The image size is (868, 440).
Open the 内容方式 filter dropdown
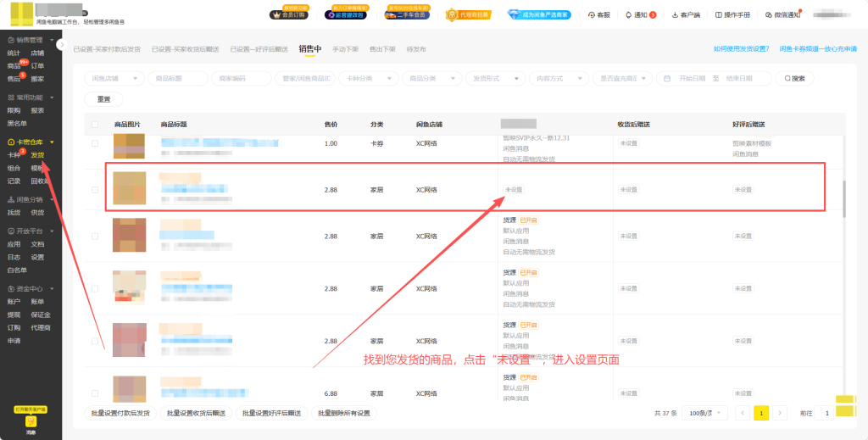click(559, 79)
